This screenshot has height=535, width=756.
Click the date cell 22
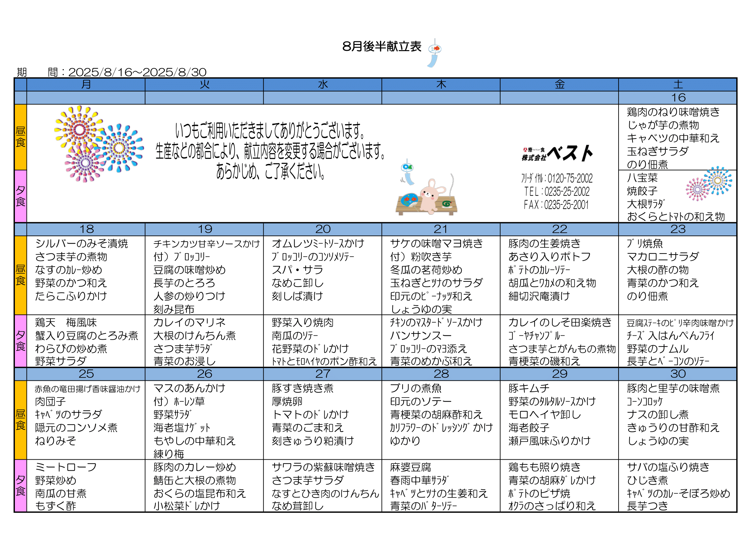pos(559,229)
